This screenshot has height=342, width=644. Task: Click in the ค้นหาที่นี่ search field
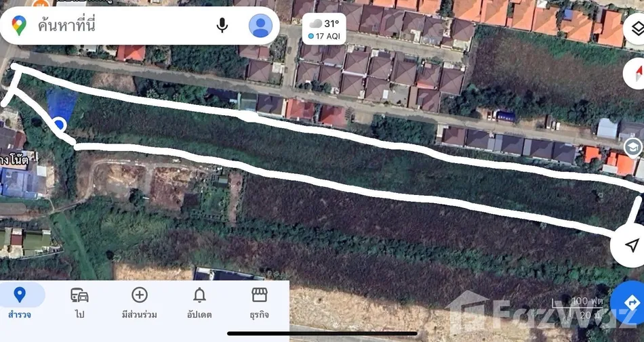(x=123, y=26)
